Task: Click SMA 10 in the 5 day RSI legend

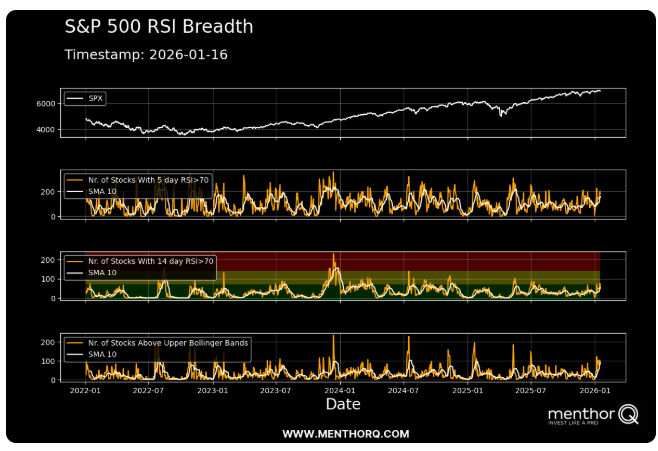Action: pos(102,190)
